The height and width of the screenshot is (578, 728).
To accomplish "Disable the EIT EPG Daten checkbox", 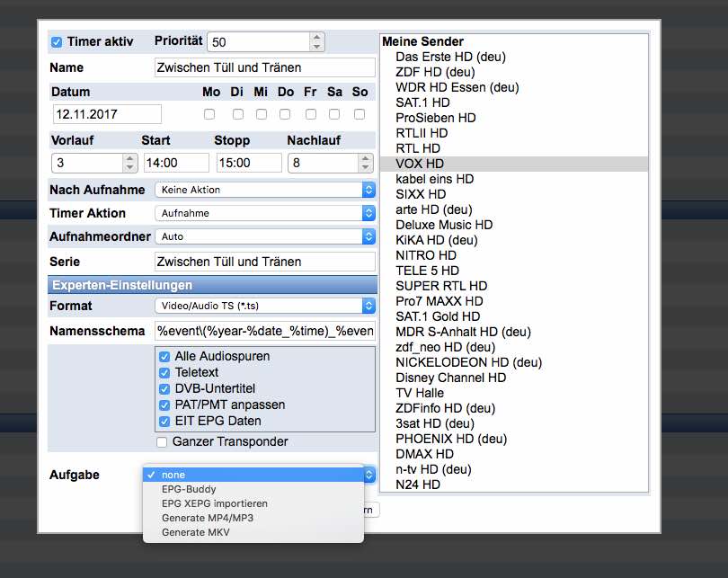I will [x=164, y=421].
